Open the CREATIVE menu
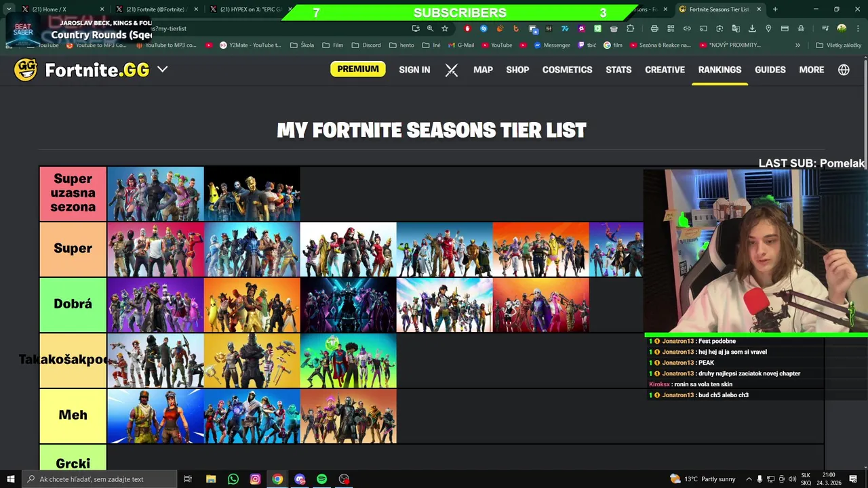This screenshot has height=488, width=868. (665, 70)
